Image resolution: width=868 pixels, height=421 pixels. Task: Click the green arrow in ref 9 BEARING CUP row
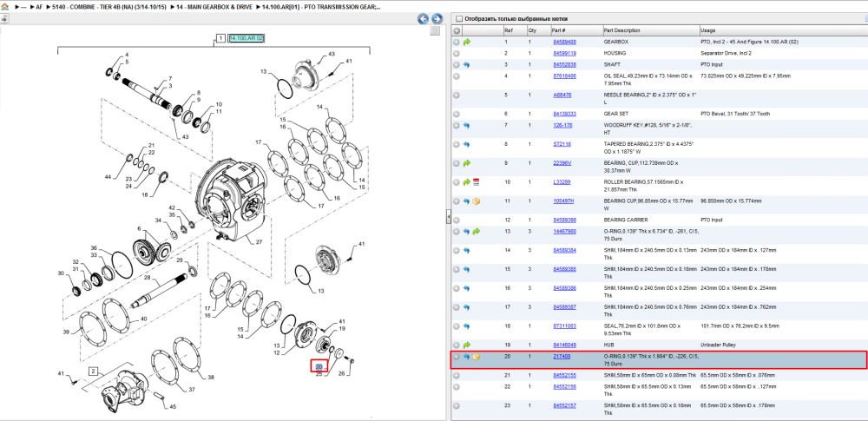tap(467, 163)
